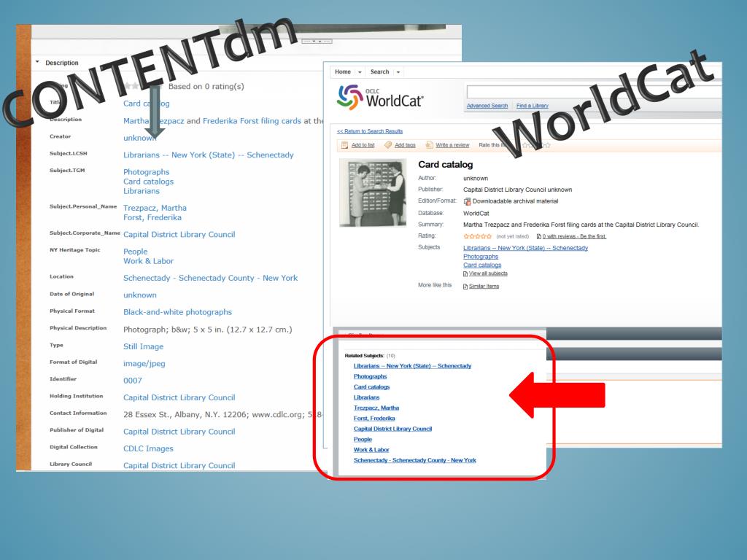Viewport: 747px width, 560px height.
Task: Click People under NY Heritage Topic
Action: pyautogui.click(x=135, y=252)
